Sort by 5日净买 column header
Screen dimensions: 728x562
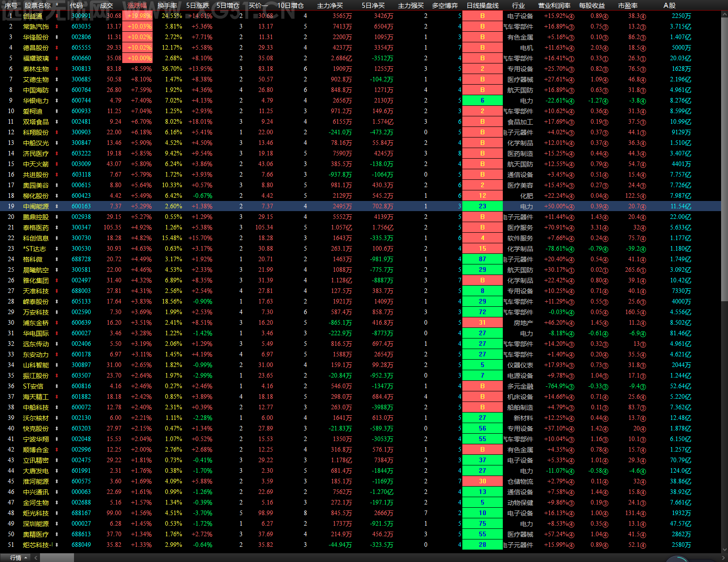point(373,6)
